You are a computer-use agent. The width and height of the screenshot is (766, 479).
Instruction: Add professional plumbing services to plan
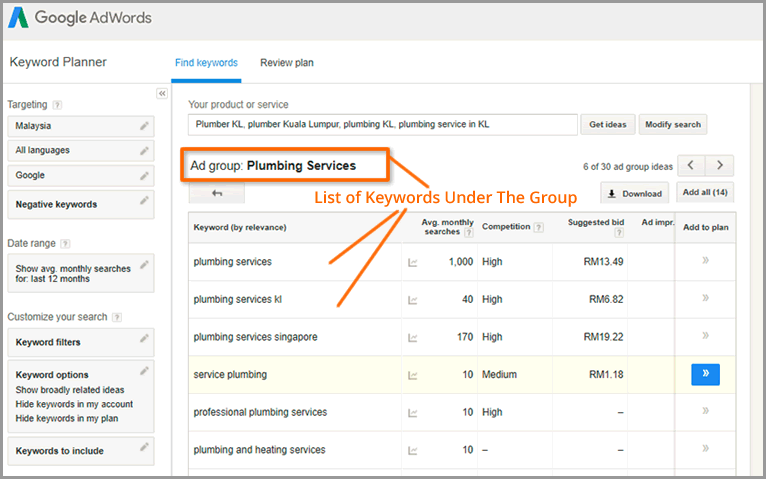click(x=705, y=411)
